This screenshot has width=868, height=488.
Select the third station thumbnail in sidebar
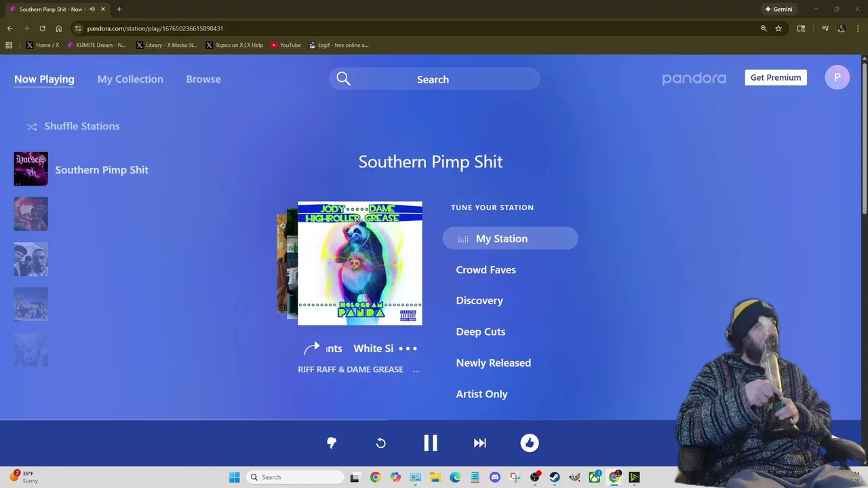point(31,259)
